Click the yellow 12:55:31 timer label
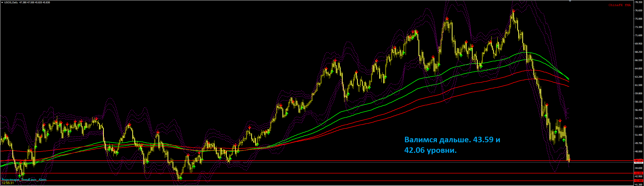This screenshot has height=186, width=644. point(8,183)
